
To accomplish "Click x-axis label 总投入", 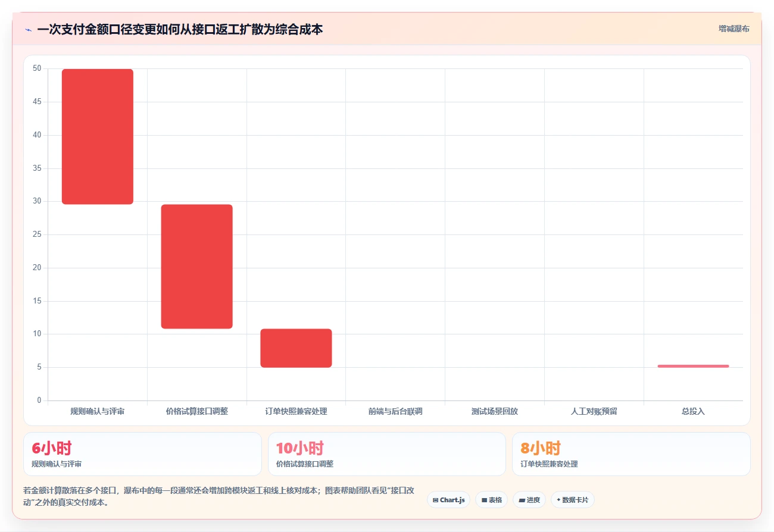I will pyautogui.click(x=693, y=411).
